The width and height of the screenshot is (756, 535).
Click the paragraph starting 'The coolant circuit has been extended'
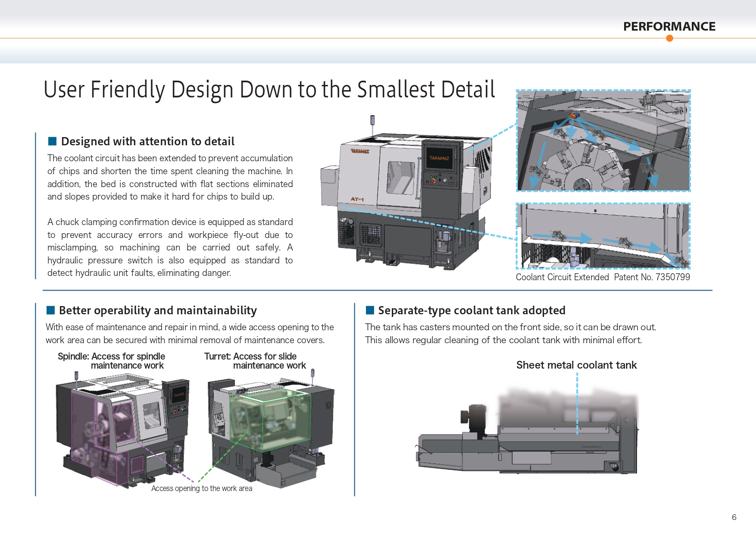pos(170,177)
